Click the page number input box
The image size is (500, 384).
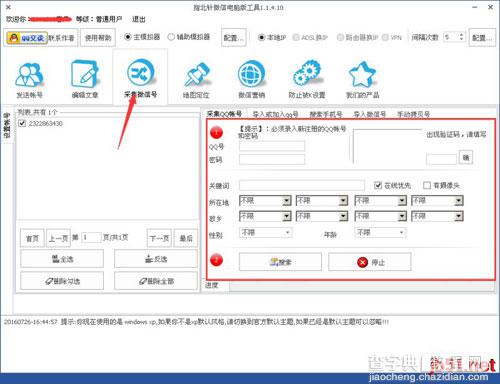(91, 237)
